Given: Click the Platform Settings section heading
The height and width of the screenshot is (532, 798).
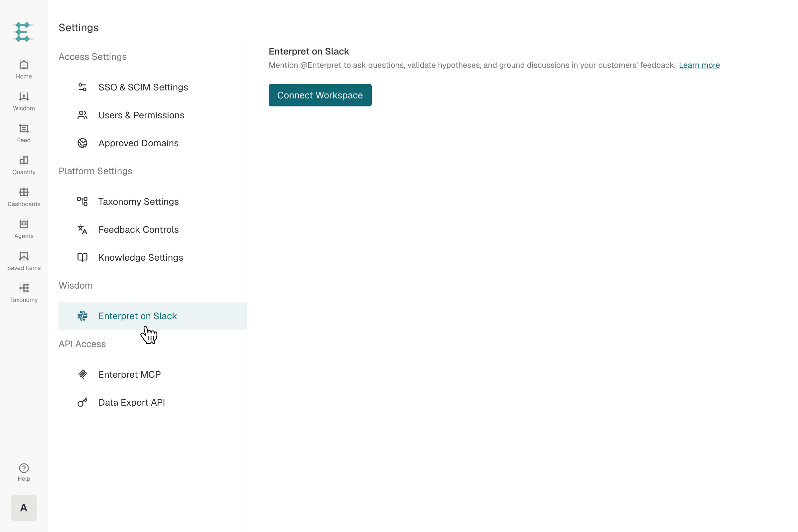Looking at the screenshot, I should [95, 171].
